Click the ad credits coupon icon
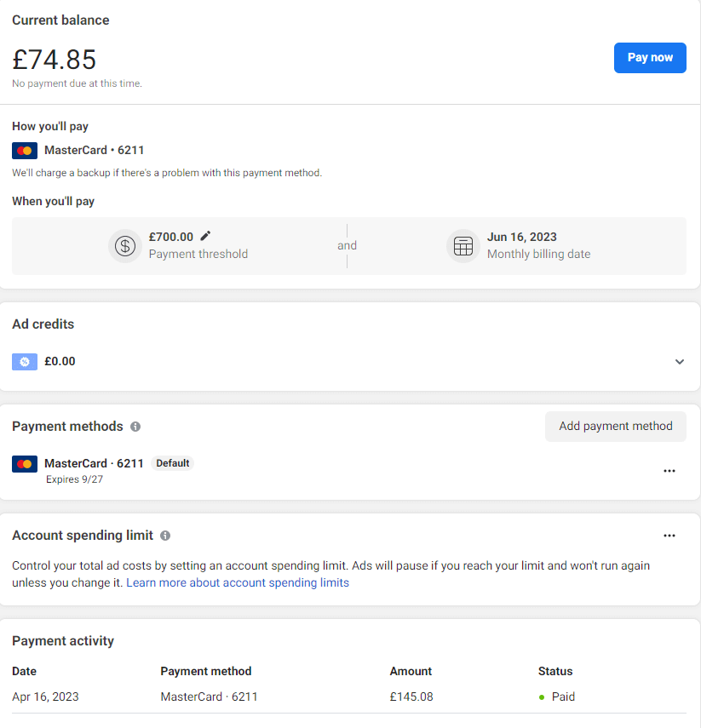This screenshot has width=701, height=728. click(x=25, y=362)
